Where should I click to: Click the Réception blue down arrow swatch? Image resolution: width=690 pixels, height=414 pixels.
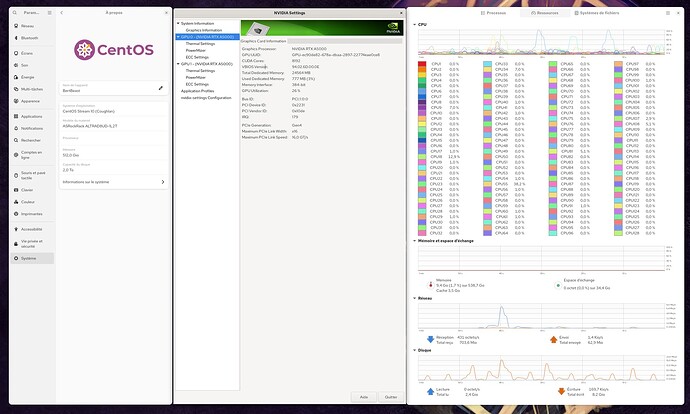click(x=431, y=339)
